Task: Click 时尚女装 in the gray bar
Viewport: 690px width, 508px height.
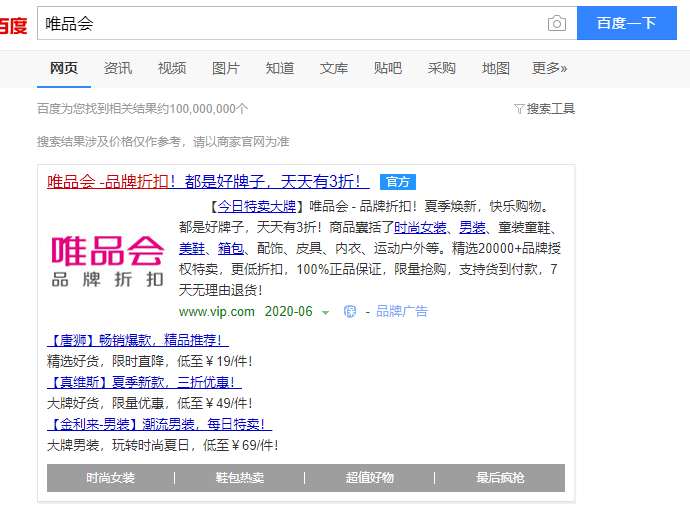Action: tap(110, 478)
